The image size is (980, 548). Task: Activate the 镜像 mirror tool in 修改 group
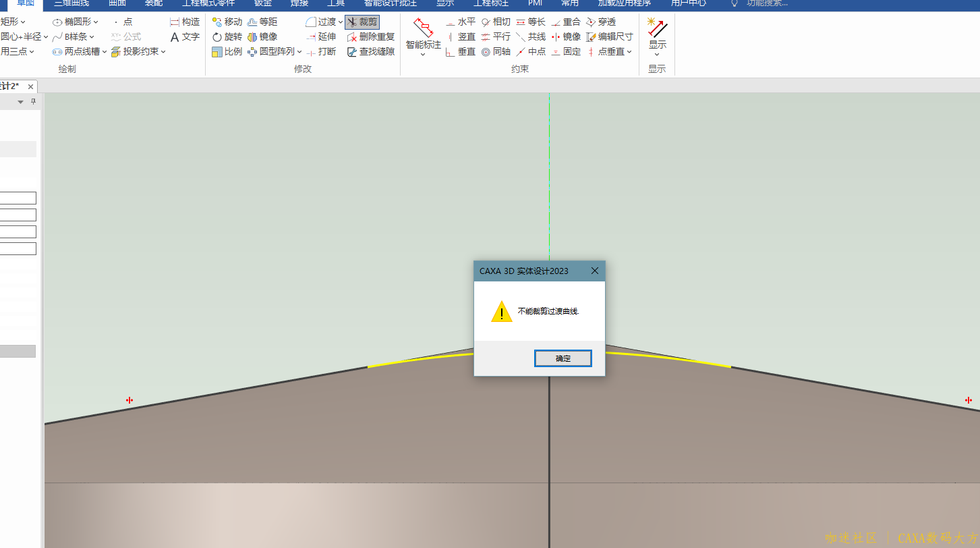[262, 37]
